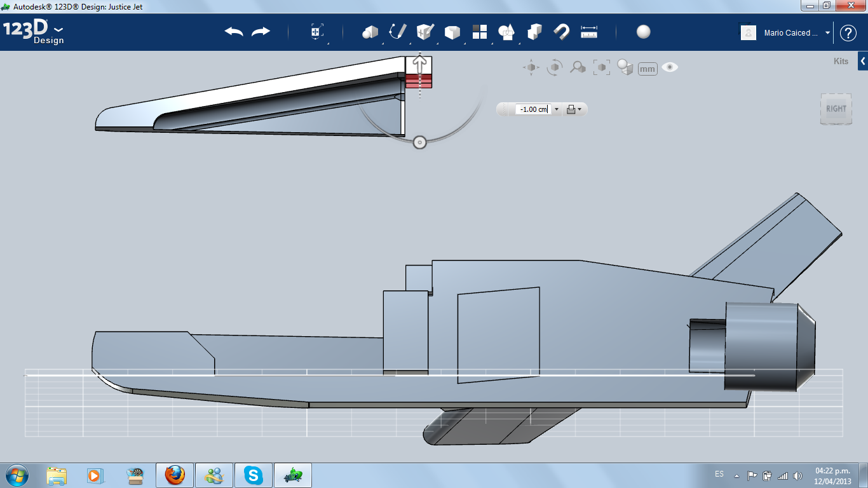Open the volume control in system tray
868x488 pixels.
pos(797,475)
